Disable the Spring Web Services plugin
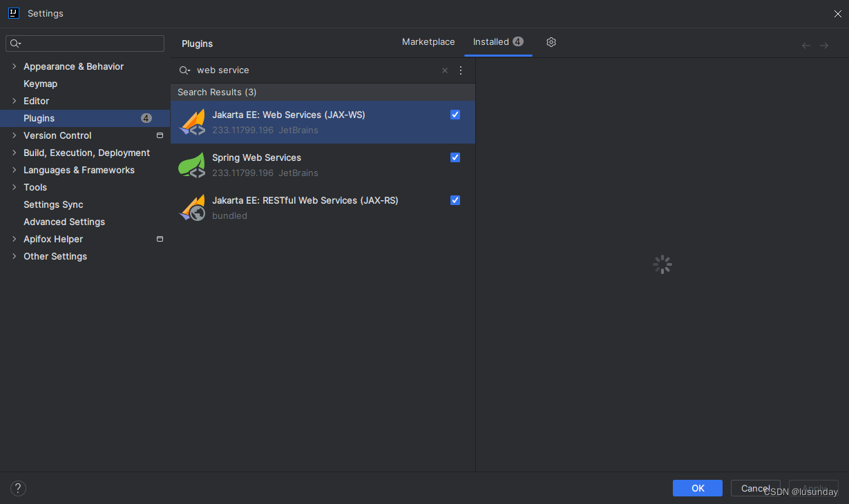Screen dimensions: 849x504 point(455,157)
